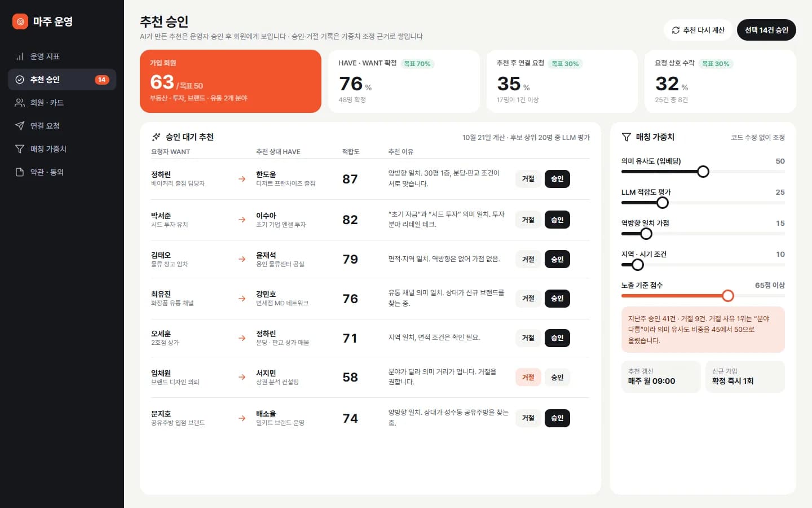Reject the 박서준 recommendation with 거절
The width and height of the screenshot is (812, 508).
[528, 220]
